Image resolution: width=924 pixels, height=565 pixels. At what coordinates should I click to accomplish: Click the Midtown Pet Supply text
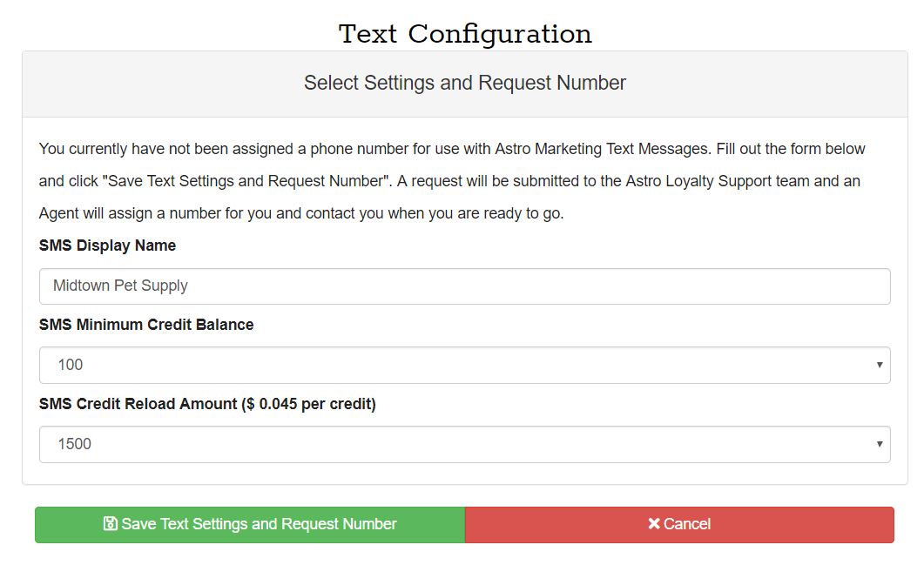120,286
